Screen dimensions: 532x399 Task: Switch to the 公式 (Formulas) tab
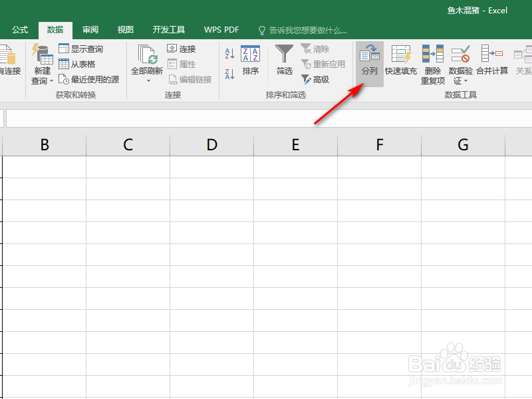click(x=20, y=30)
